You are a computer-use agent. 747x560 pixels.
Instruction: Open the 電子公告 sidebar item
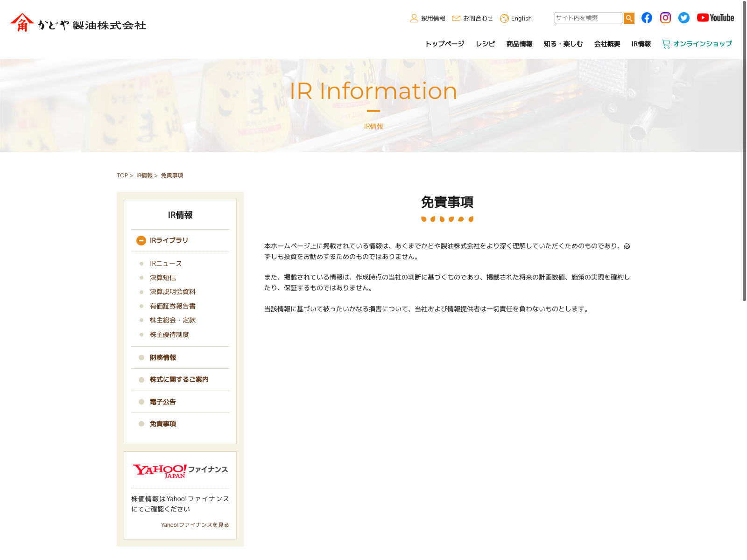[163, 402]
